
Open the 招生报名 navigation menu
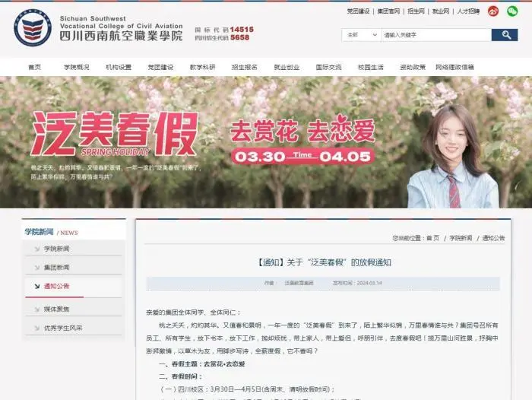[244, 67]
